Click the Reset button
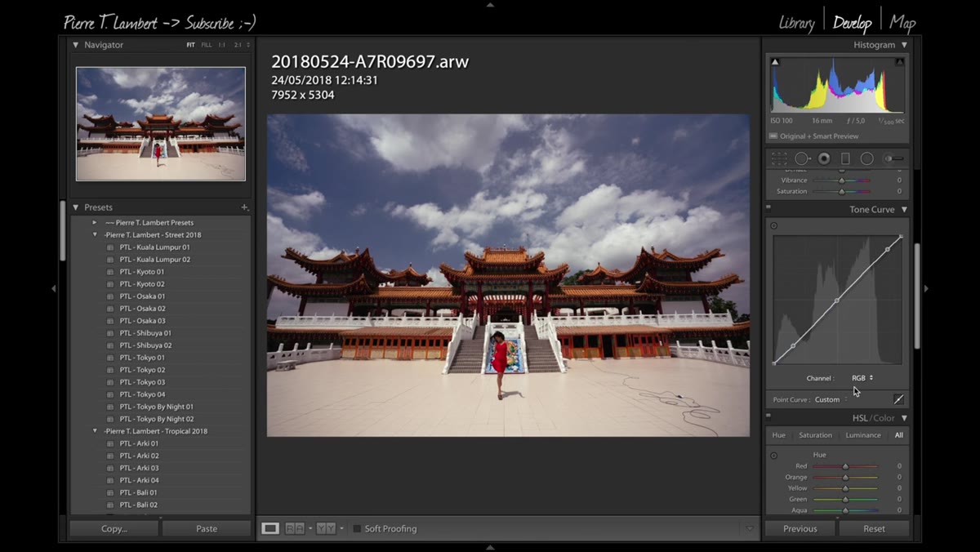This screenshot has width=980, height=552. click(x=874, y=528)
